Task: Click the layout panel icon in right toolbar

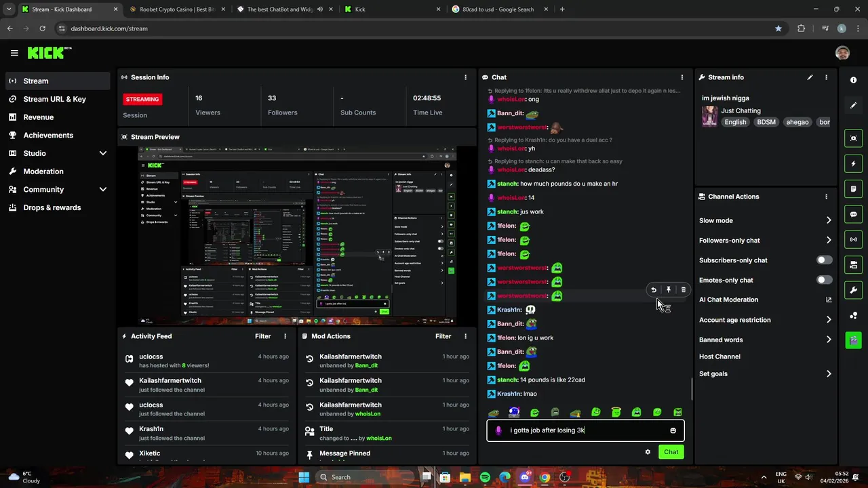Action: point(853,264)
